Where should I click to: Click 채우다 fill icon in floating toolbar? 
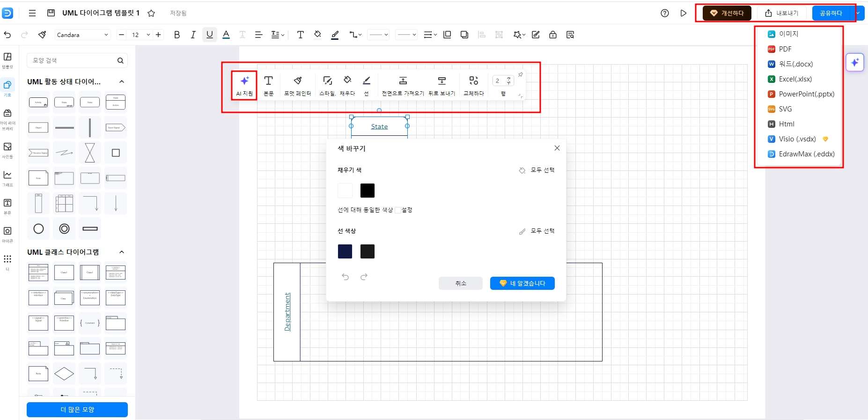click(x=347, y=86)
